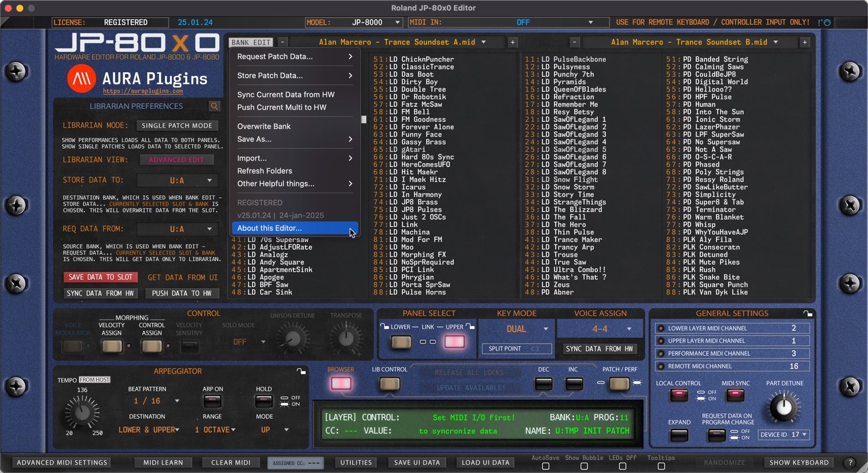Click the SAVE DATA TO SLOT button

point(100,277)
